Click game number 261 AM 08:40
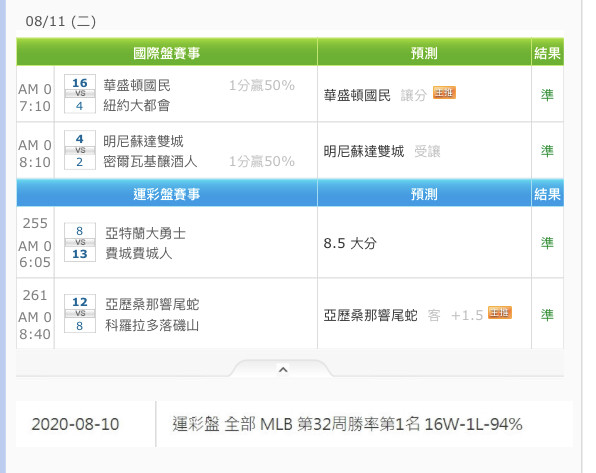The width and height of the screenshot is (596, 473). pyautogui.click(x=35, y=314)
